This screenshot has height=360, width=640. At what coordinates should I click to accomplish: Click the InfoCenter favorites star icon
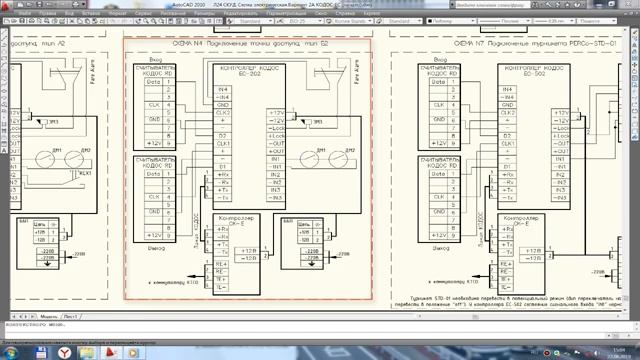tap(568, 5)
